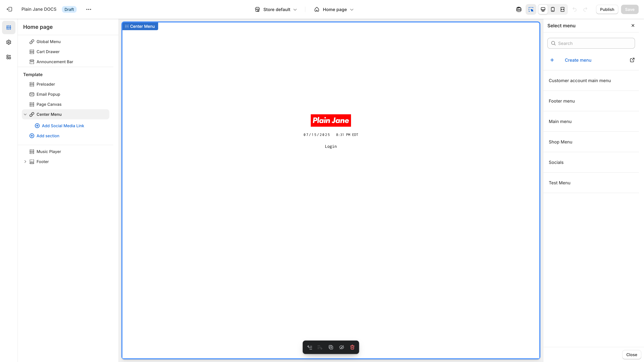
Task: Open theme settings gear in sidebar
Action: click(x=9, y=42)
